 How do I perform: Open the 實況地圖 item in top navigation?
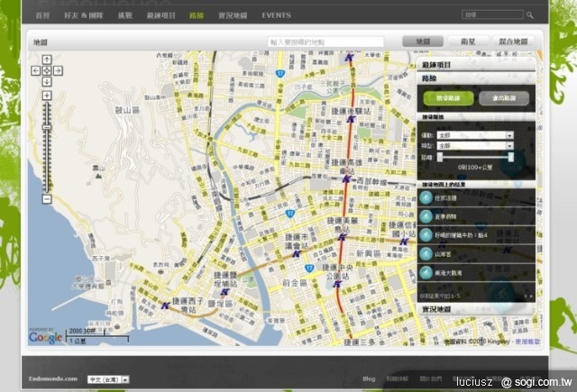coord(233,15)
